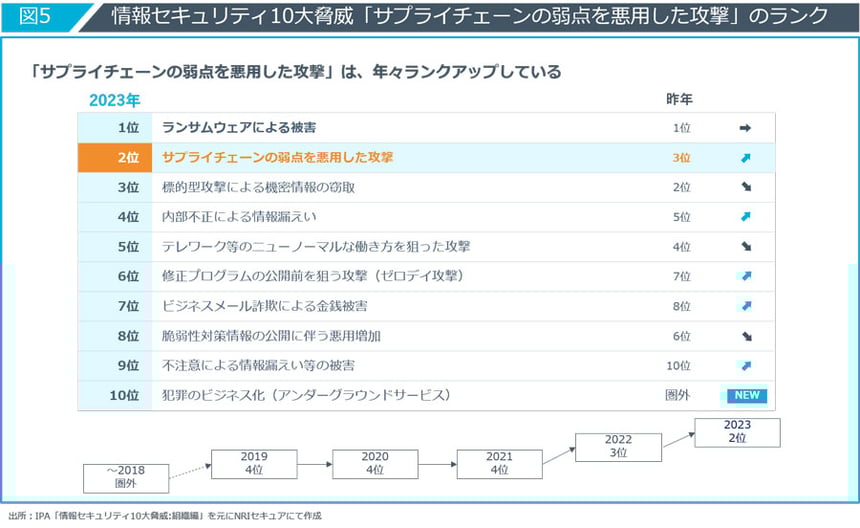Screen dimensions: 860x528
Task: Click the sideways arrow in the ランサムウェア row
Action: click(745, 128)
